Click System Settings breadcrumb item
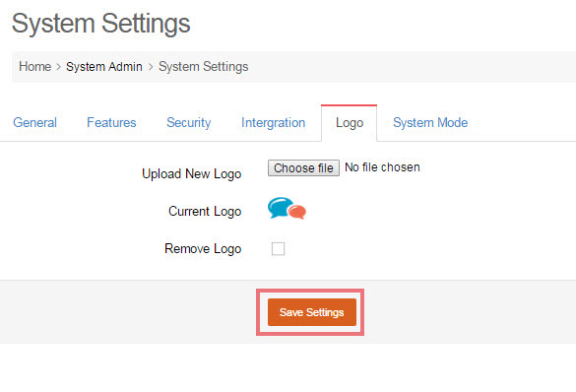The width and height of the screenshot is (576, 392). tap(204, 67)
